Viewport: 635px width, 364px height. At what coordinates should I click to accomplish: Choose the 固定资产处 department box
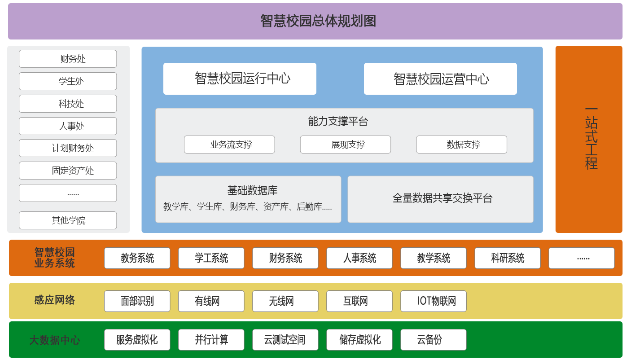tap(68, 171)
